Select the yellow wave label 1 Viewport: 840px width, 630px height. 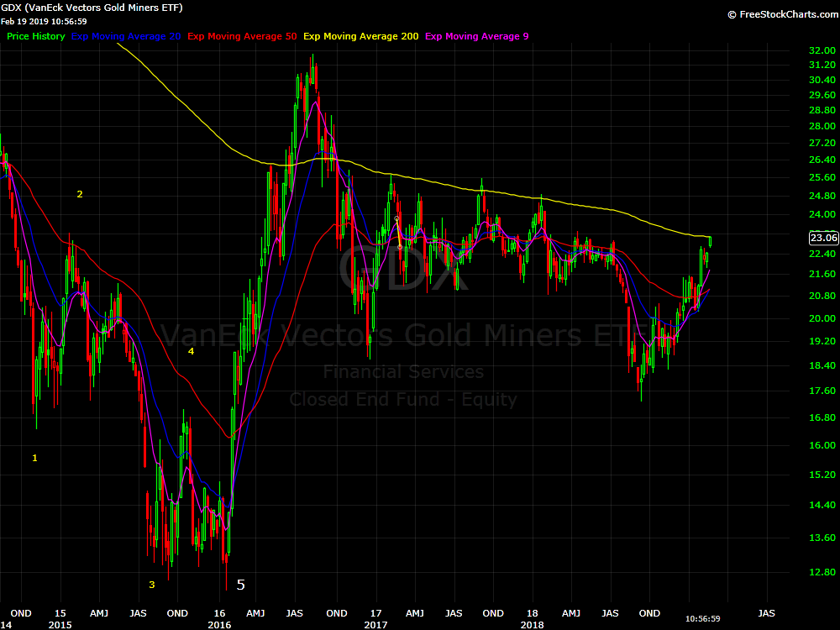click(x=34, y=458)
